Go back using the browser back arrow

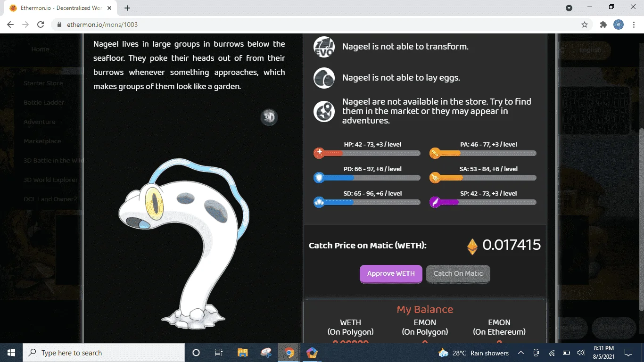point(10,25)
